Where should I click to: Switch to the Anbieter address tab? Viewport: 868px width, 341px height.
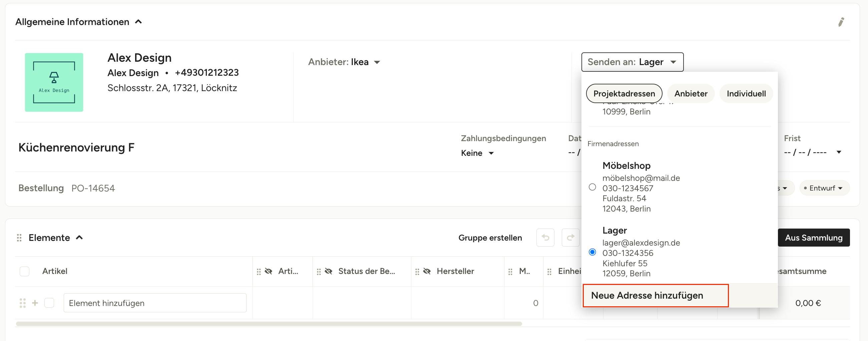click(x=691, y=94)
